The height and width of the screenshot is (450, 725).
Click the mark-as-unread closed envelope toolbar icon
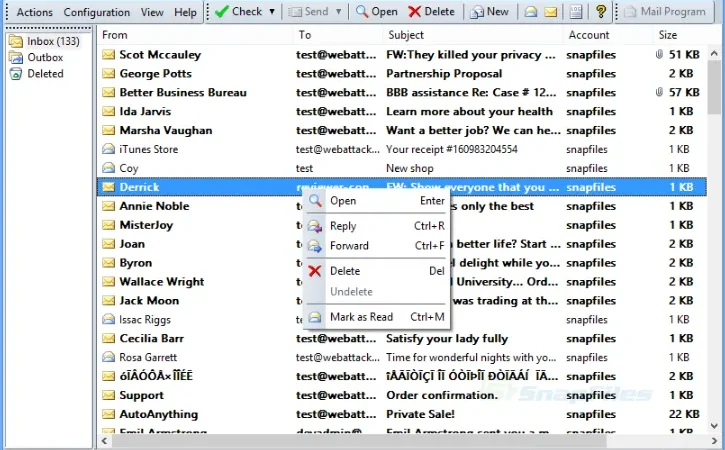click(x=551, y=12)
